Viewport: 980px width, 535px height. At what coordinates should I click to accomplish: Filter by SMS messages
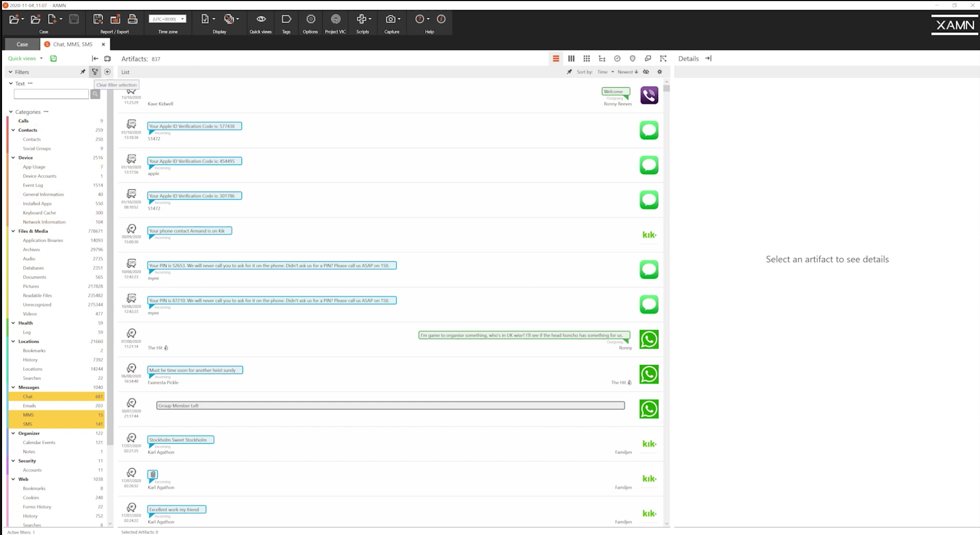click(x=27, y=424)
